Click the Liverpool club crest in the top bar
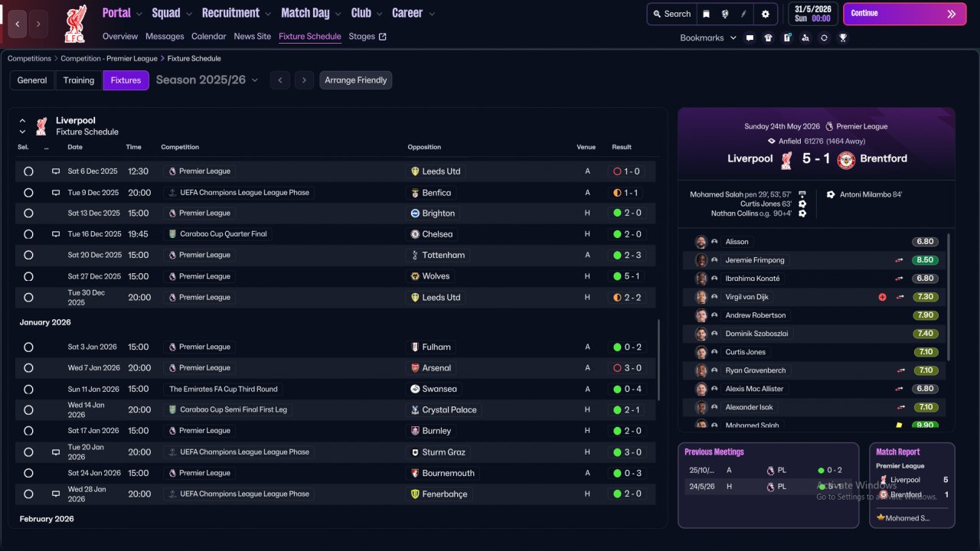Viewport: 980px width, 551px height. click(76, 24)
